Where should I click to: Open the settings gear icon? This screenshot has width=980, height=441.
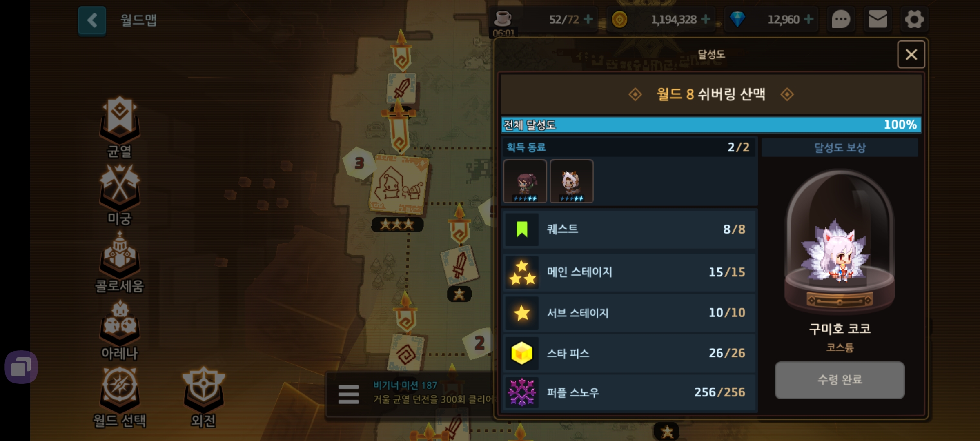coord(914,19)
